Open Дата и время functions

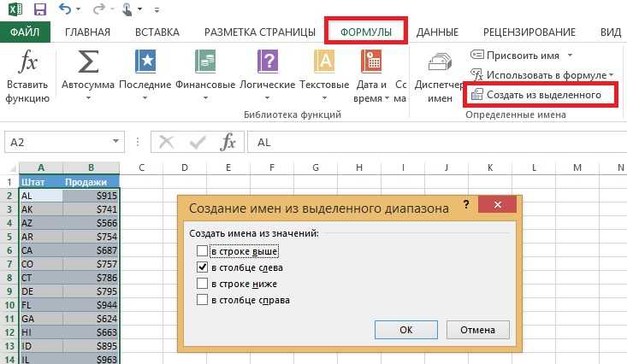[x=371, y=76]
